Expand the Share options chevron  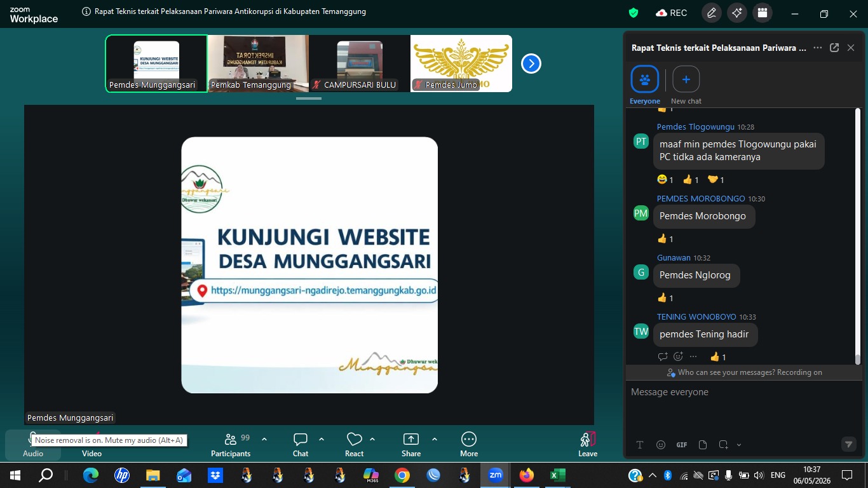[x=435, y=439]
